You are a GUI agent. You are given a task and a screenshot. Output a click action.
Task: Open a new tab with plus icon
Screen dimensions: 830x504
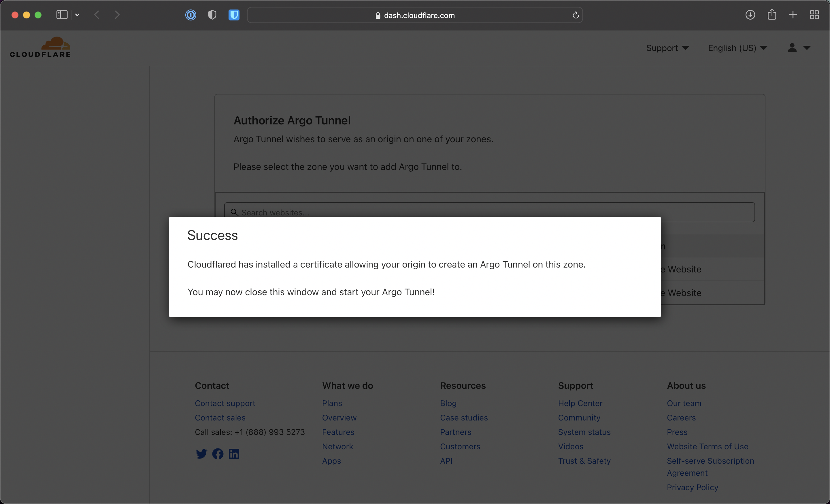[x=793, y=15]
